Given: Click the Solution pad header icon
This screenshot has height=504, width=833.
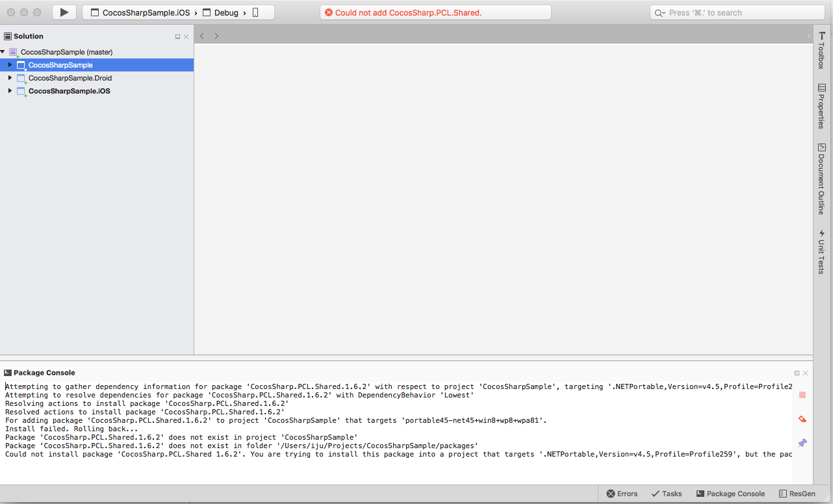Looking at the screenshot, I should pyautogui.click(x=8, y=36).
